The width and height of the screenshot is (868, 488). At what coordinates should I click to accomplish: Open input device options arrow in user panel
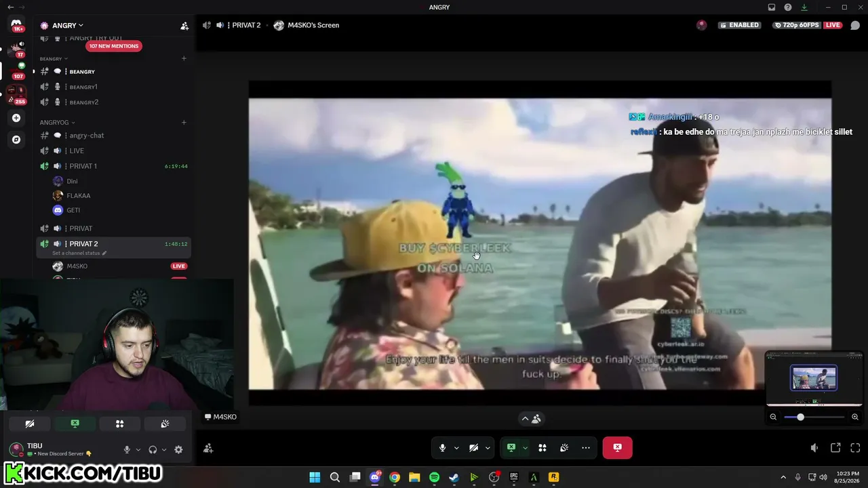pos(138,449)
